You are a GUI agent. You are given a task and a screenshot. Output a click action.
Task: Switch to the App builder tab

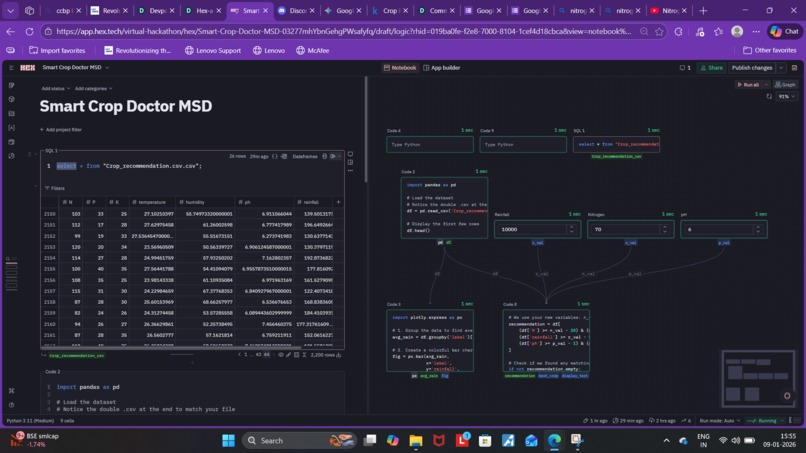pyautogui.click(x=442, y=67)
